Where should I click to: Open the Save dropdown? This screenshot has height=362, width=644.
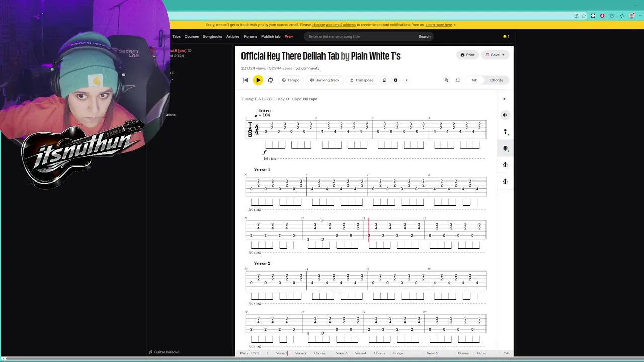[495, 55]
